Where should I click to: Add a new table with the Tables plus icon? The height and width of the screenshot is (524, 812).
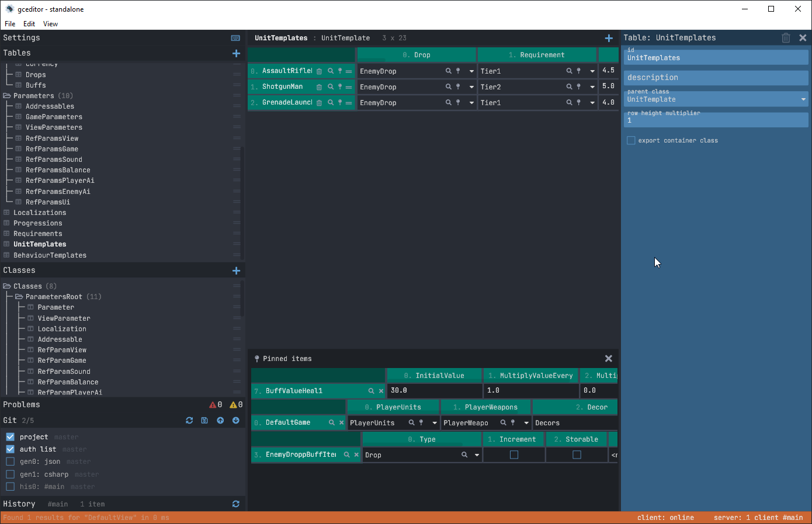pos(236,53)
